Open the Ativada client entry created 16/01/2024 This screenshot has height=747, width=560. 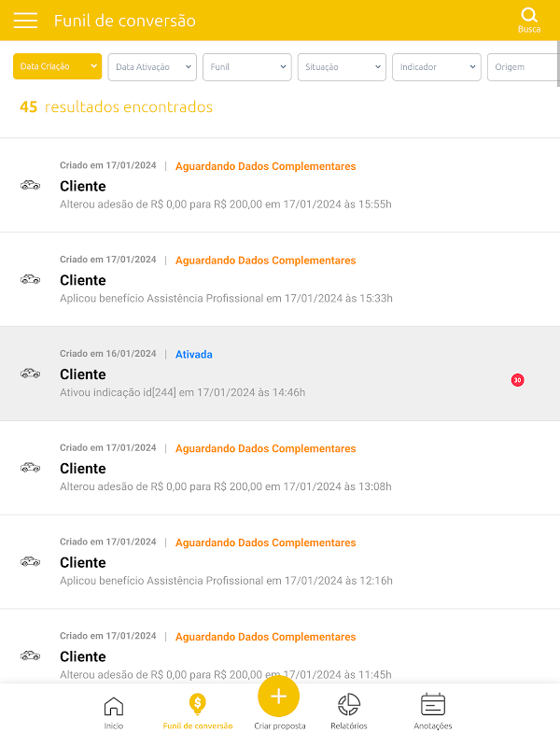280,373
